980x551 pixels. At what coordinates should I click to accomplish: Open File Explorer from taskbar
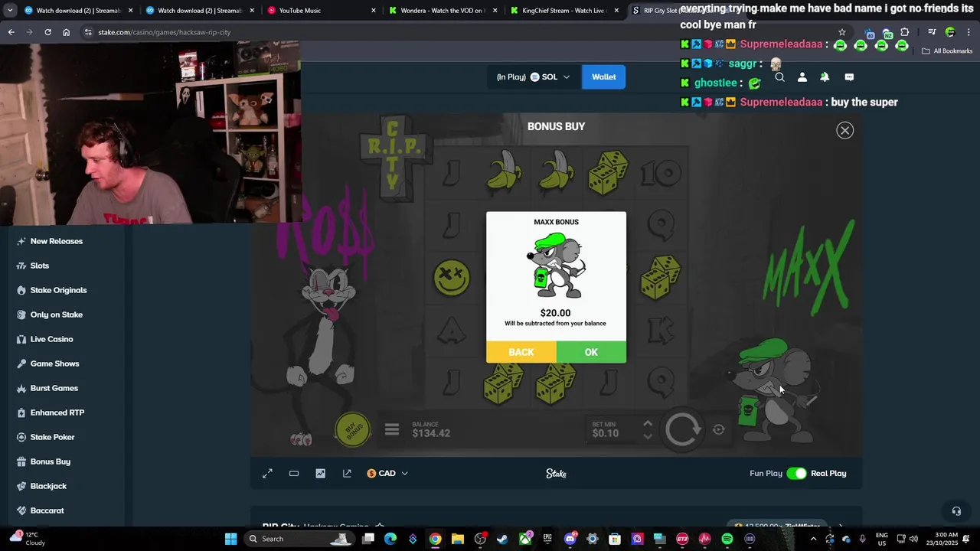coord(457,539)
